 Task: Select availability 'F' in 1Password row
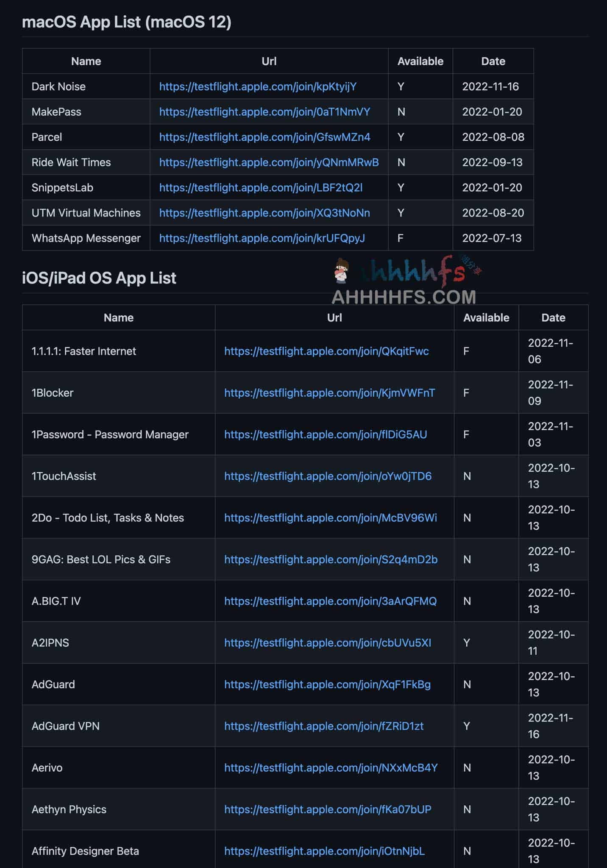[466, 434]
